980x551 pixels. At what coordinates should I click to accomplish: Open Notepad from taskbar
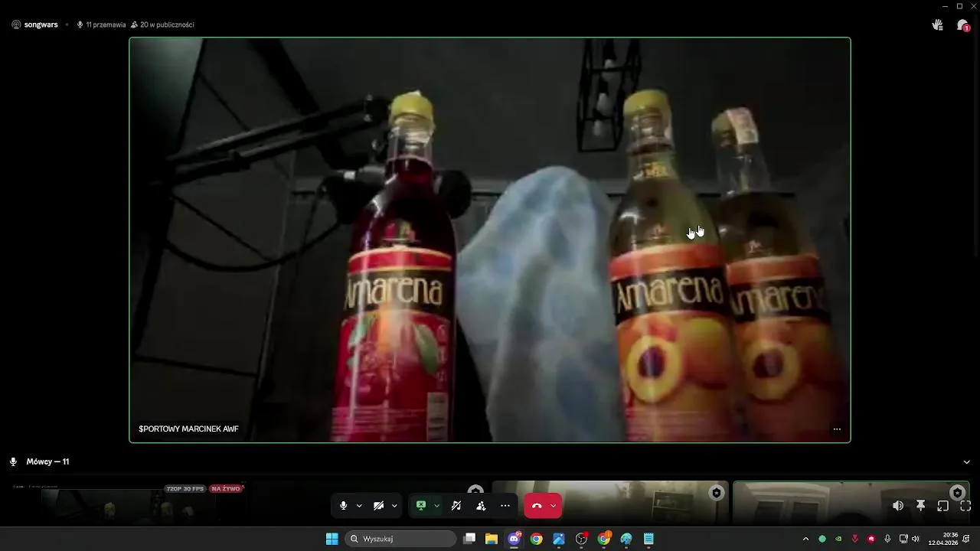click(648, 539)
